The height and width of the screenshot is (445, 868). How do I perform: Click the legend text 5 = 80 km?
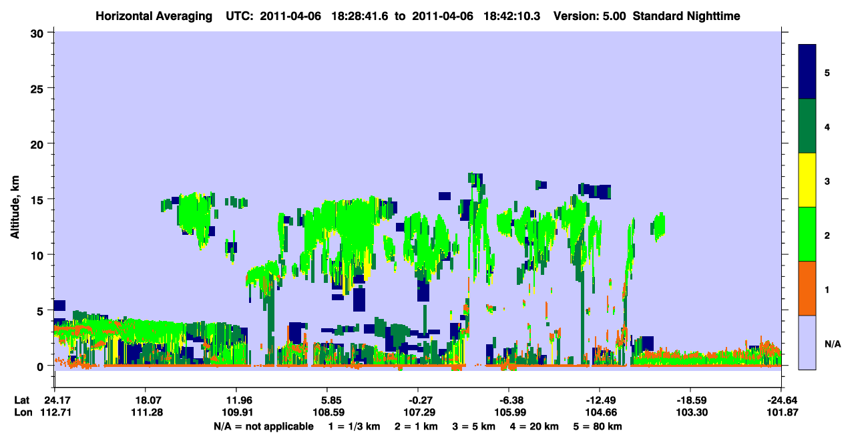coord(598,426)
